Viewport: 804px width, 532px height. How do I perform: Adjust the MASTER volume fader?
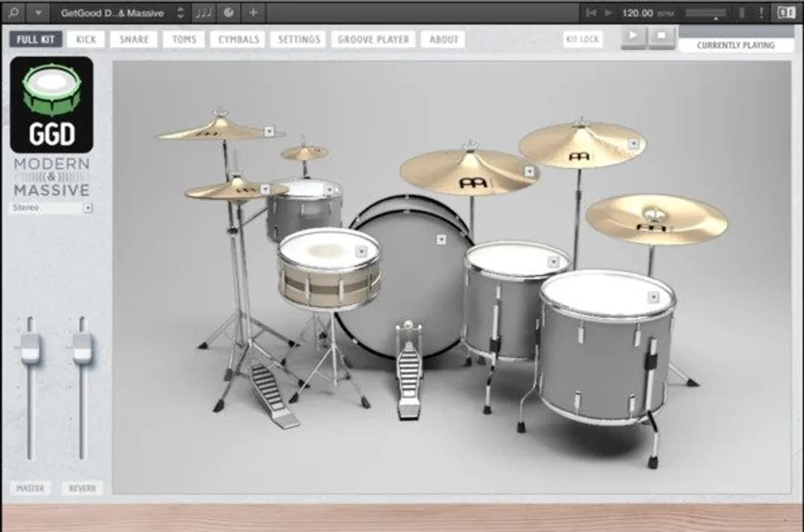[31, 348]
